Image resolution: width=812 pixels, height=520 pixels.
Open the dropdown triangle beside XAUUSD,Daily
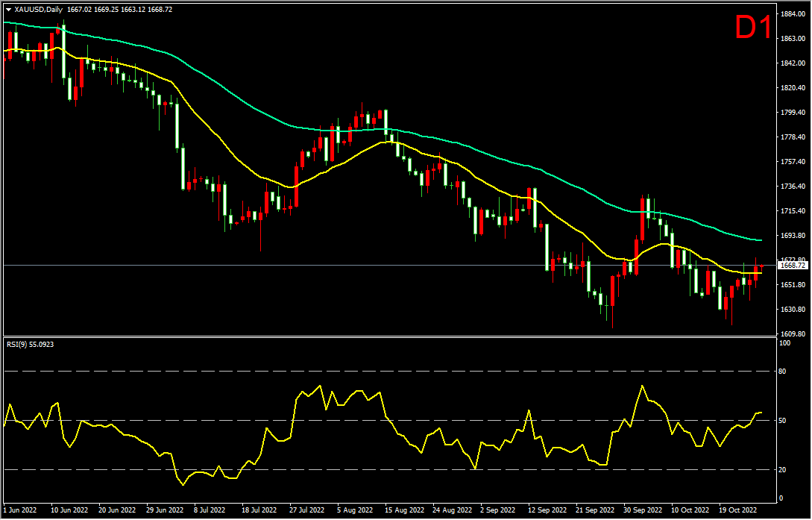point(8,10)
